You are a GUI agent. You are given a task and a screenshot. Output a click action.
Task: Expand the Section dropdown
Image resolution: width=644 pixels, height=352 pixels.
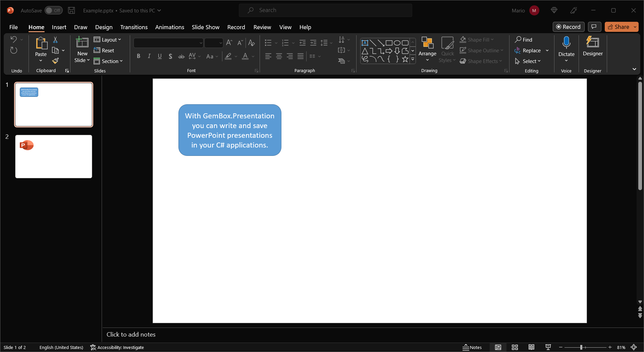click(x=108, y=61)
